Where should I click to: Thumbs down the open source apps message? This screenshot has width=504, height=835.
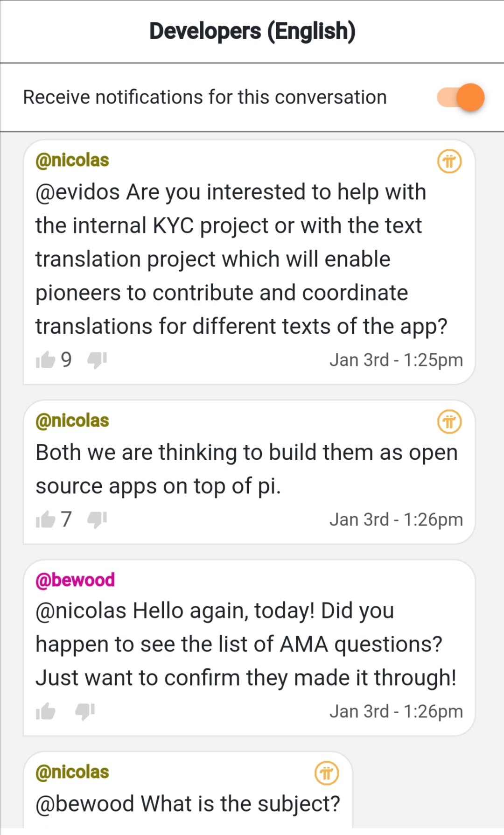97,519
